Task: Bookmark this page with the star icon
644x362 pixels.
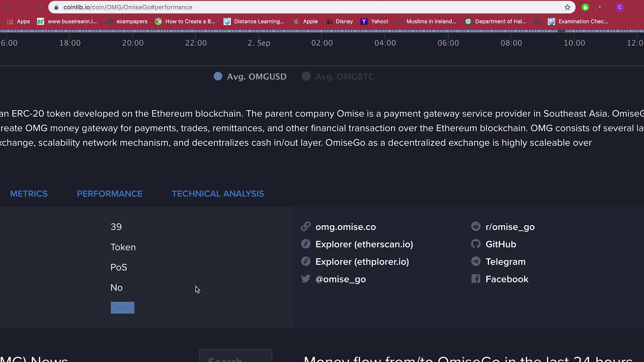Action: coord(568,7)
